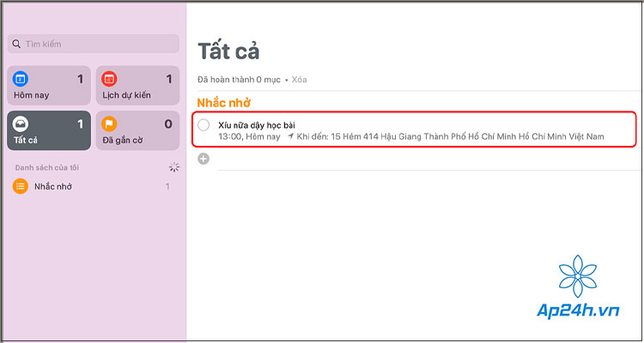Select Nhắc nhở list in sidebar

click(94, 187)
